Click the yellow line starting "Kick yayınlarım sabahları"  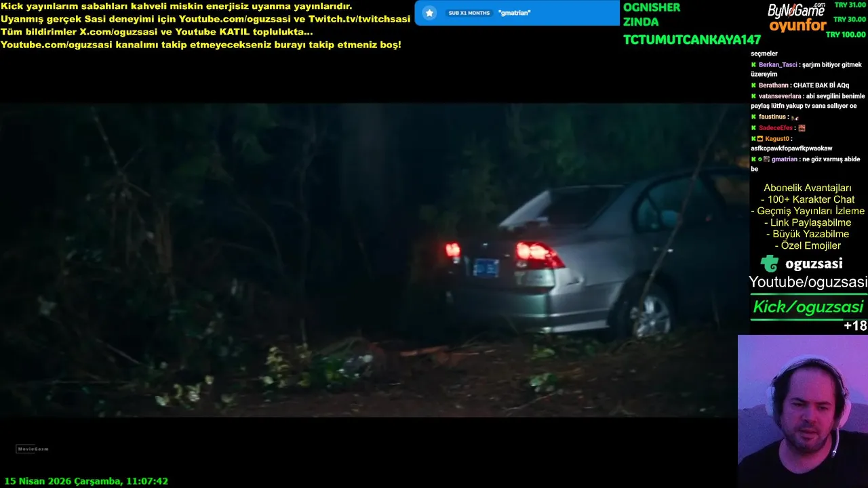pyautogui.click(x=176, y=6)
